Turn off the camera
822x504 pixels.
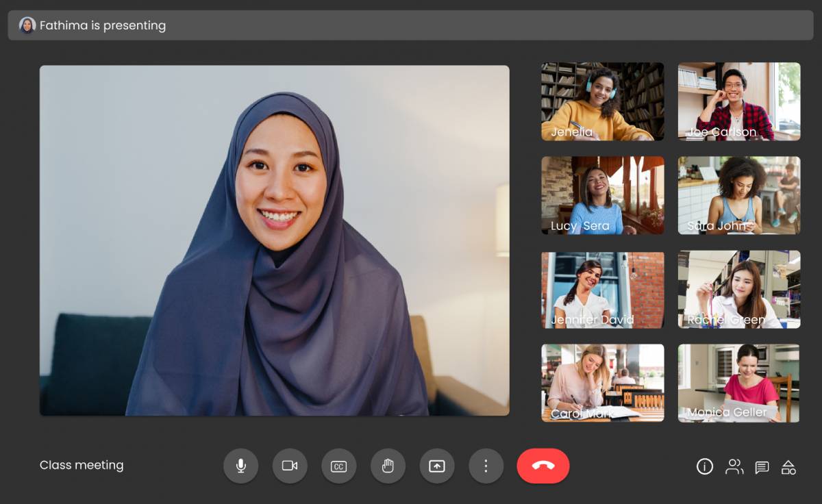pyautogui.click(x=290, y=466)
